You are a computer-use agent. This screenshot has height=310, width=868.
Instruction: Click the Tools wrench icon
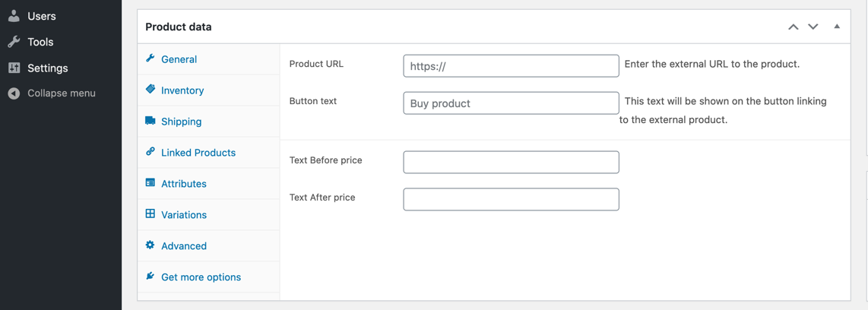pos(14,42)
